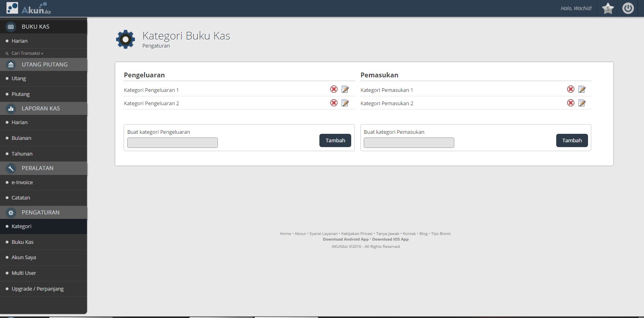Screen dimensions: 644x318
Task: Click the Akun.biz logo
Action: (29, 8)
